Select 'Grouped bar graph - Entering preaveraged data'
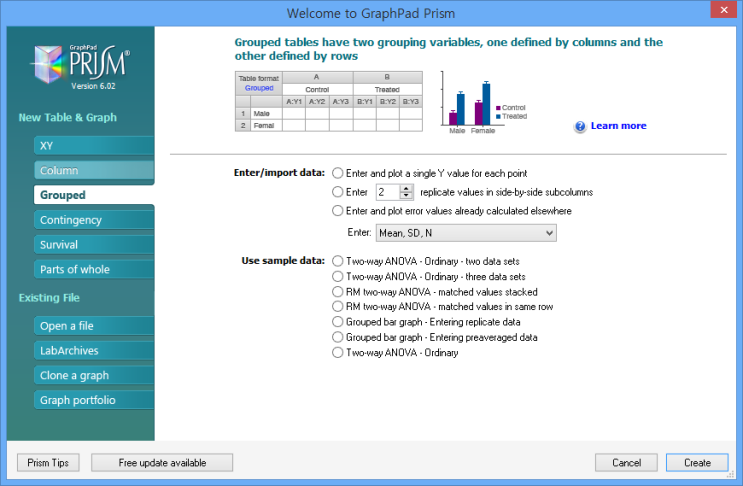Viewport: 743px width, 486px height. (x=337, y=337)
